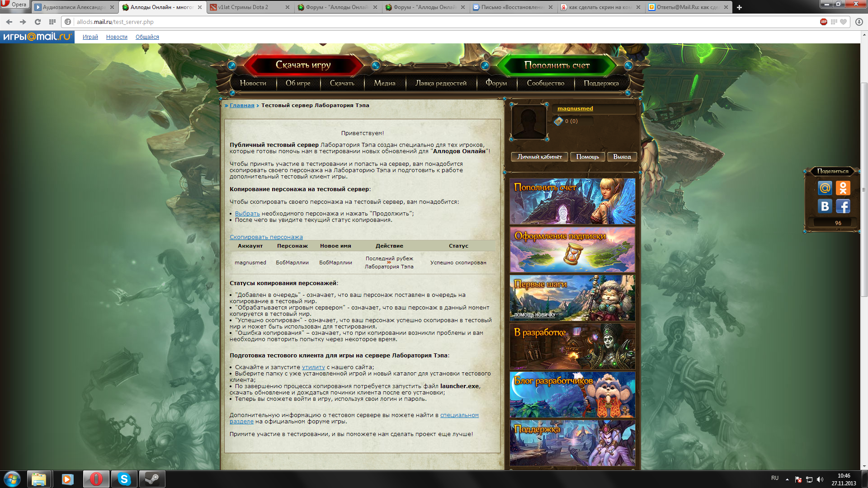
Task: Share via VKontakte icon
Action: (825, 206)
